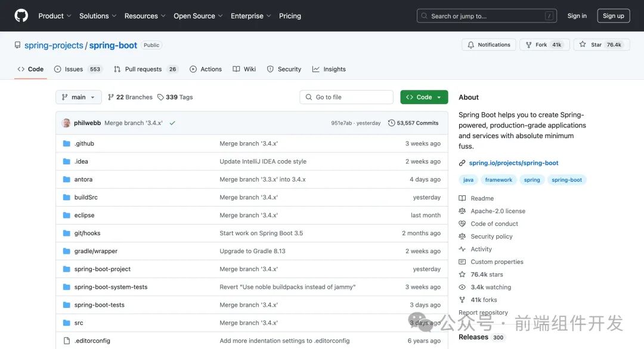This screenshot has height=349, width=644.
Task: Click the eclipse folder icon
Action: [x=67, y=216]
